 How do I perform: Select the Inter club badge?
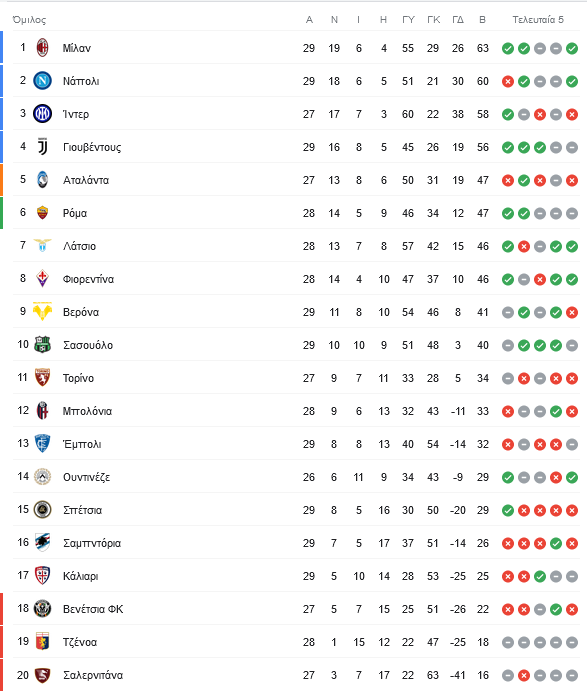point(42,114)
